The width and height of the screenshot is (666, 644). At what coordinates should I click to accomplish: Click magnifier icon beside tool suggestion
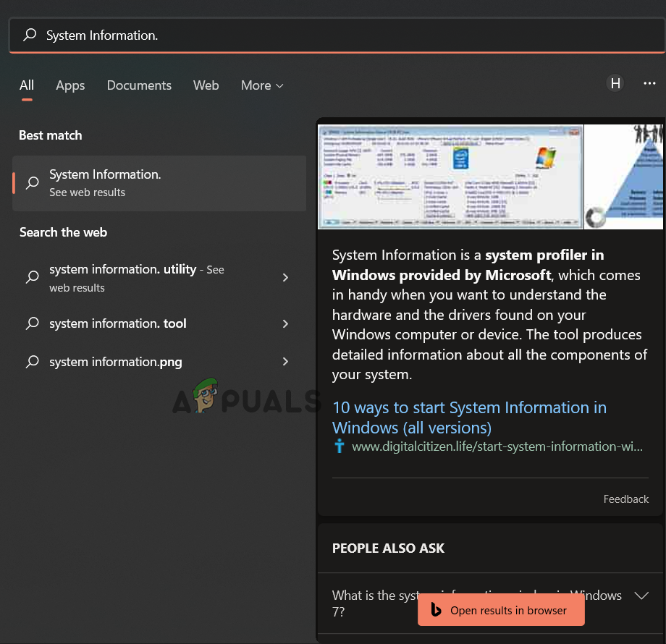point(33,323)
